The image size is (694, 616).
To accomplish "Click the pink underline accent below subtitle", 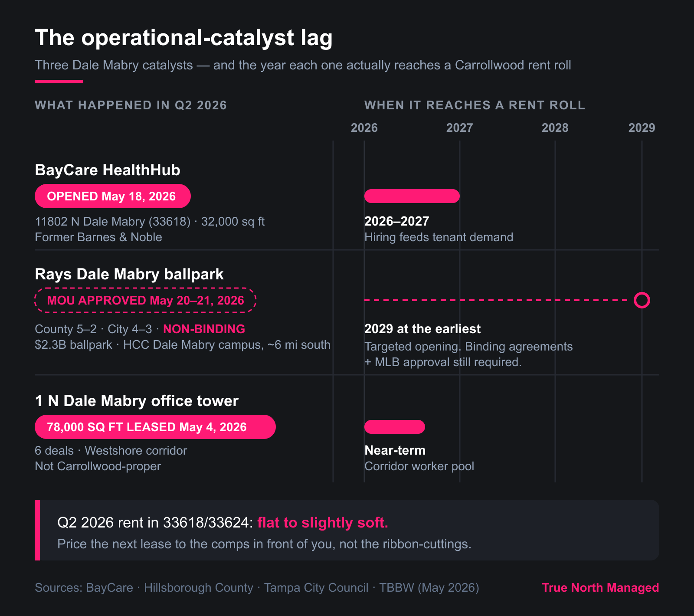I will click(x=59, y=82).
